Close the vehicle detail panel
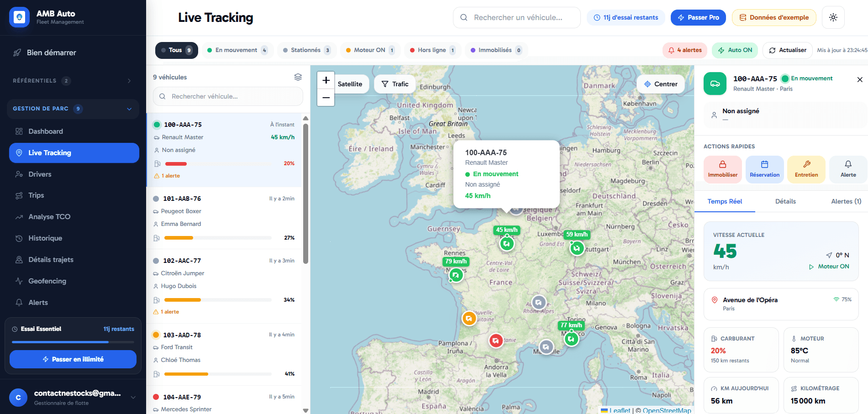The width and height of the screenshot is (868, 414). point(860,79)
